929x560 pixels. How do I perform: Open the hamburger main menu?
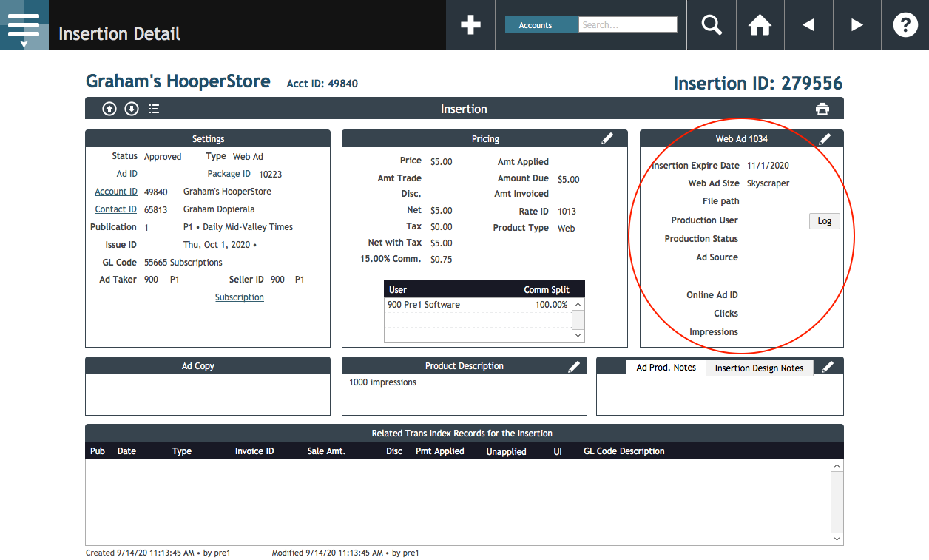24,25
